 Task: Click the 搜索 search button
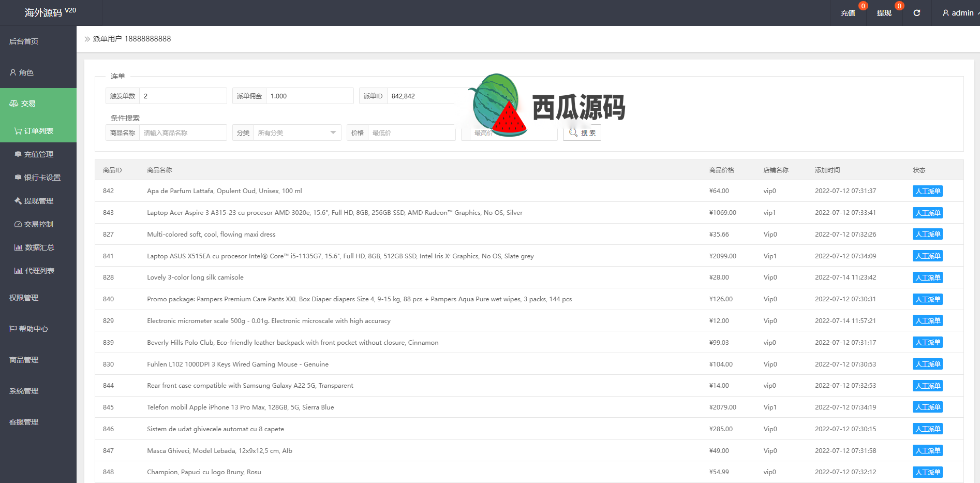[x=582, y=133]
